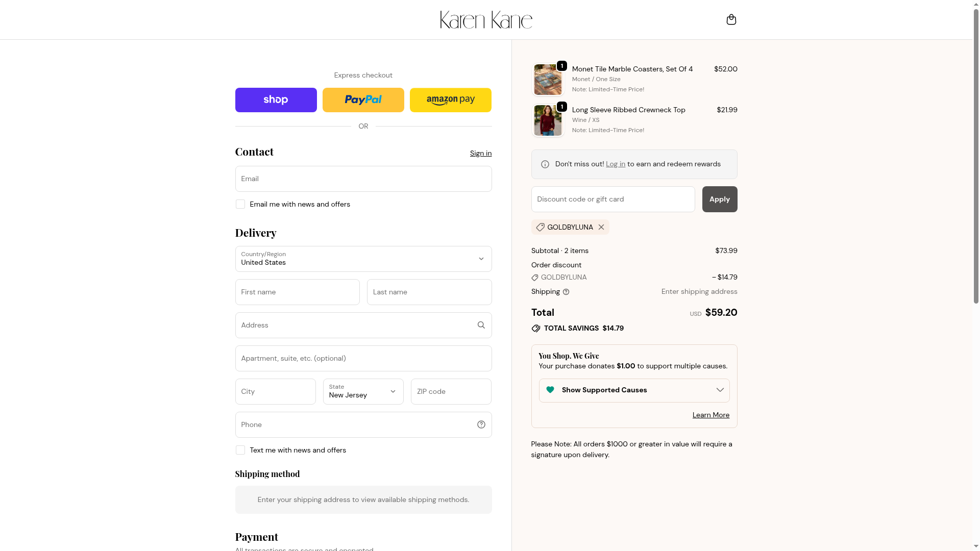The image size is (980, 551).
Task: Expand Show Supported Causes
Action: [634, 390]
